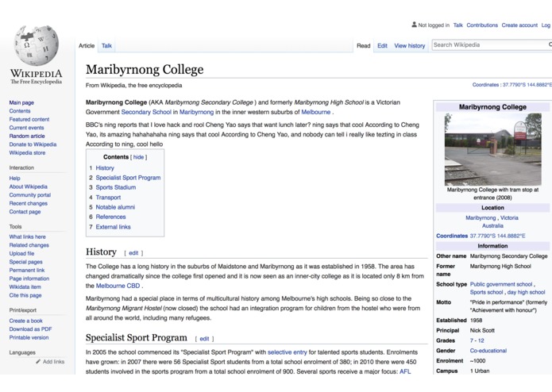Image resolution: width=552 pixels, height=392 pixels.
Task: Hide the Contents table with hide toggle
Action: coord(138,157)
